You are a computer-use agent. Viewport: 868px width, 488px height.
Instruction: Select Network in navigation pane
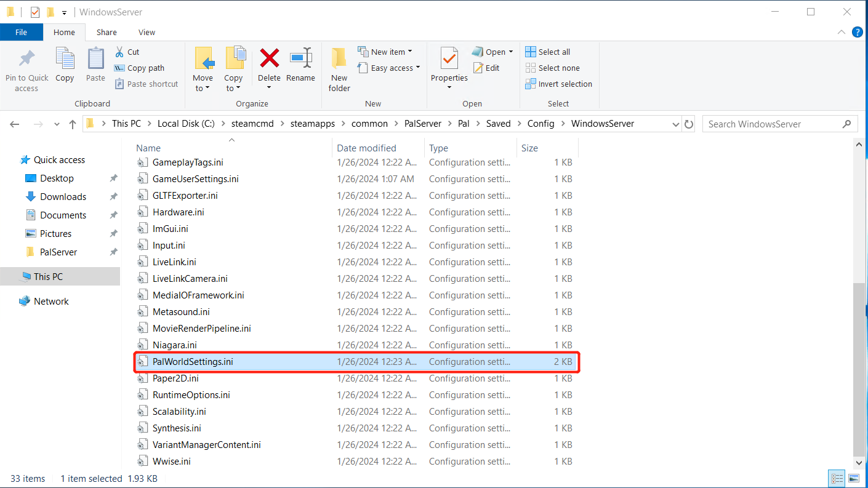point(51,302)
